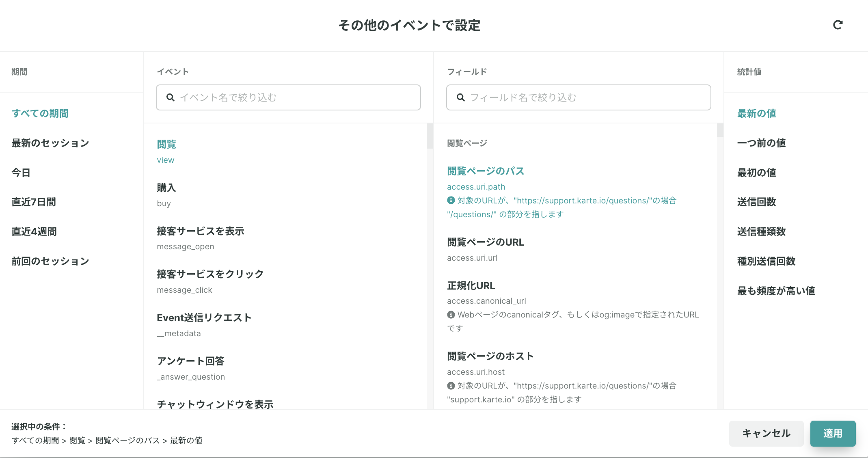
Task: Pick the チャットウィンドウを表示 event
Action: pos(215,404)
